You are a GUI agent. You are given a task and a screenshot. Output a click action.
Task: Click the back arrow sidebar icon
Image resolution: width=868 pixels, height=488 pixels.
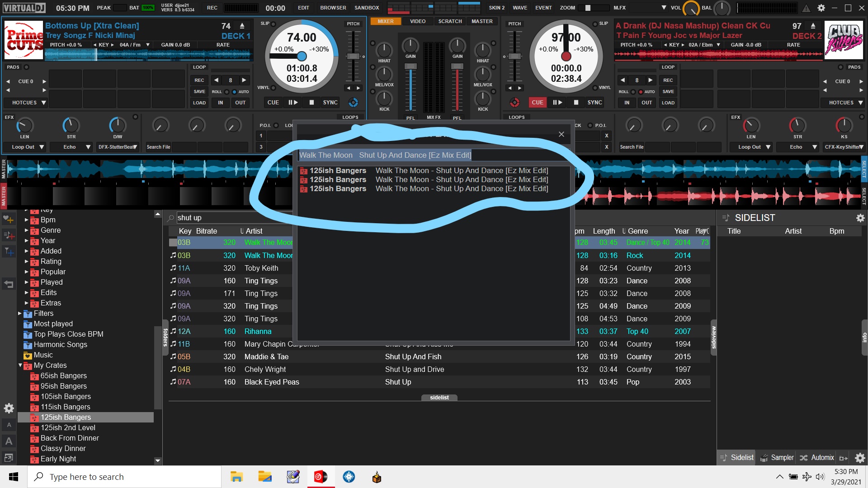point(9,284)
